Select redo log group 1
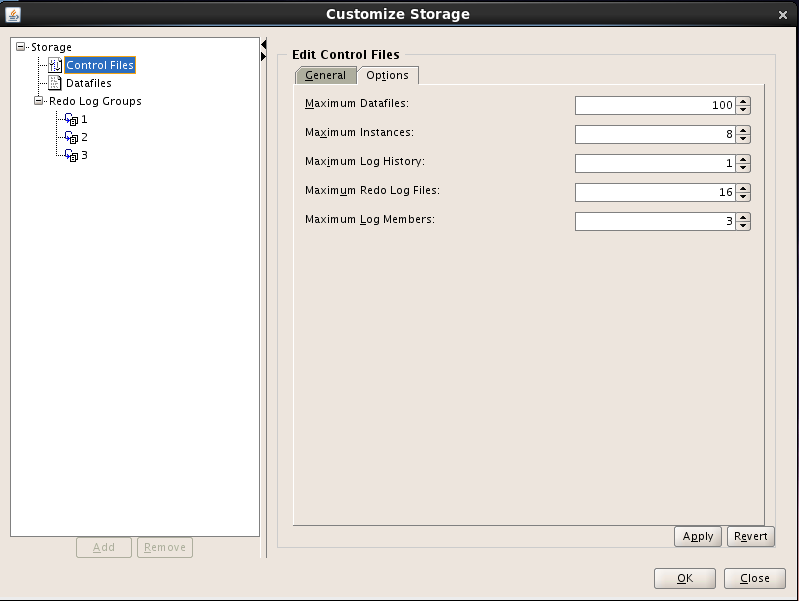This screenshot has height=601, width=799. (x=84, y=119)
